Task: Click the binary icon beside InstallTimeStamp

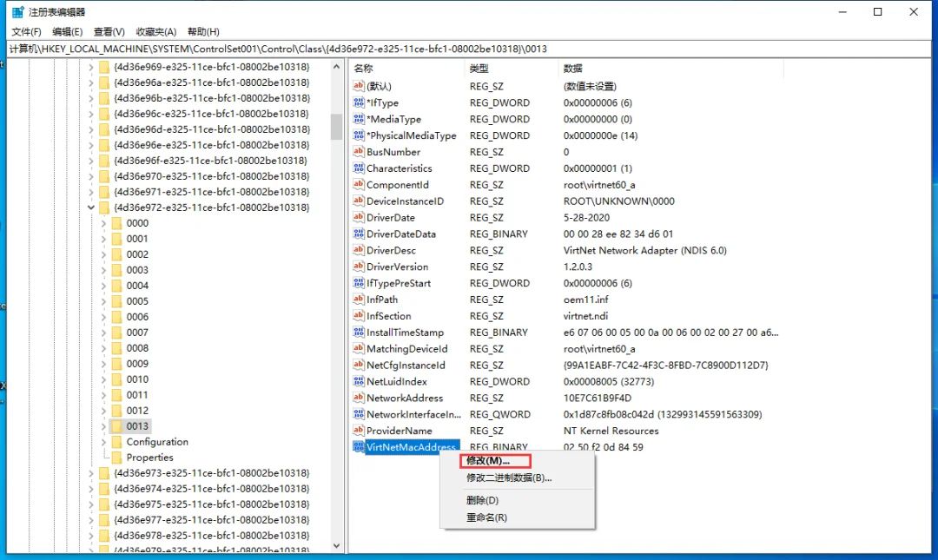Action: (x=359, y=332)
